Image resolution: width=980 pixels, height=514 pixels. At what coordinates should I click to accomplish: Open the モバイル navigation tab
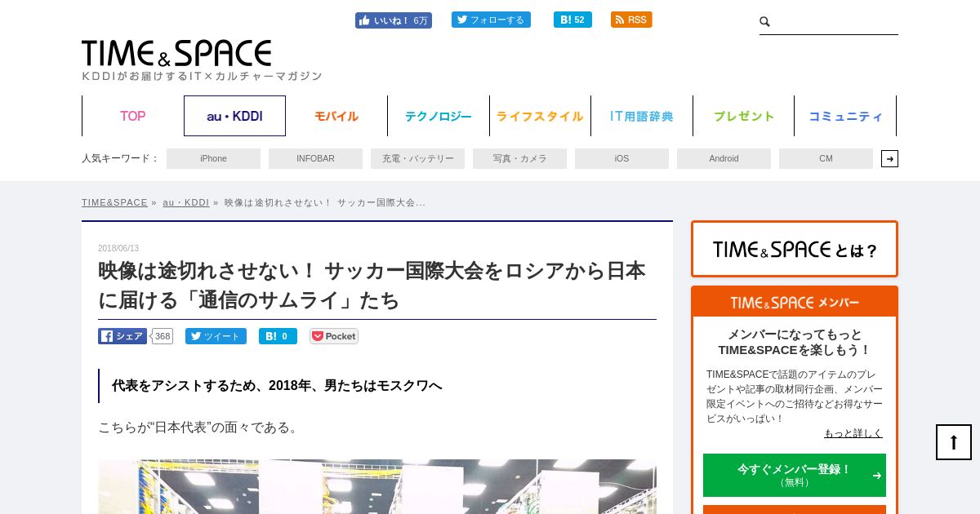(x=336, y=116)
